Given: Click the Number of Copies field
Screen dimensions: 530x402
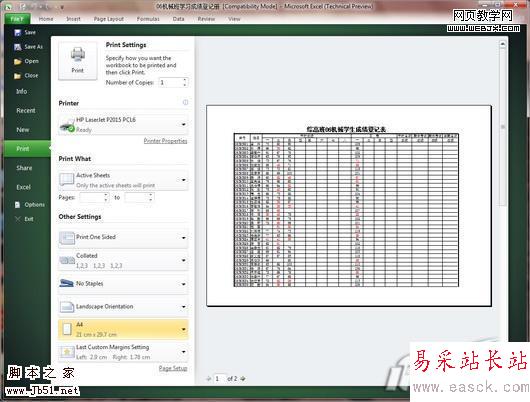Looking at the screenshot, I should click(170, 82).
